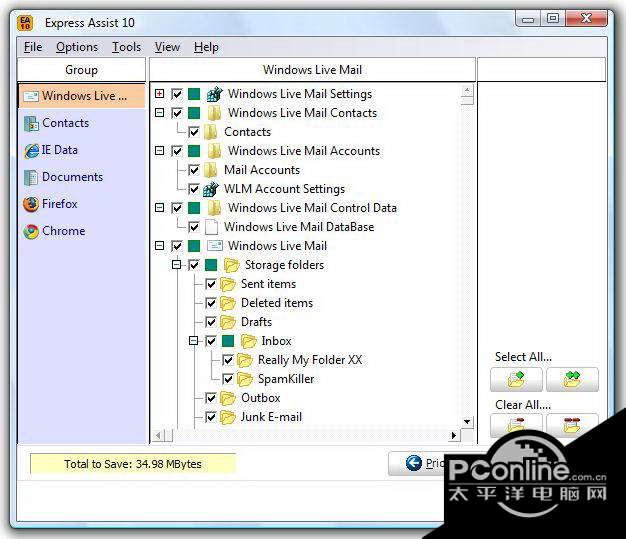Open the Help menu

206,47
